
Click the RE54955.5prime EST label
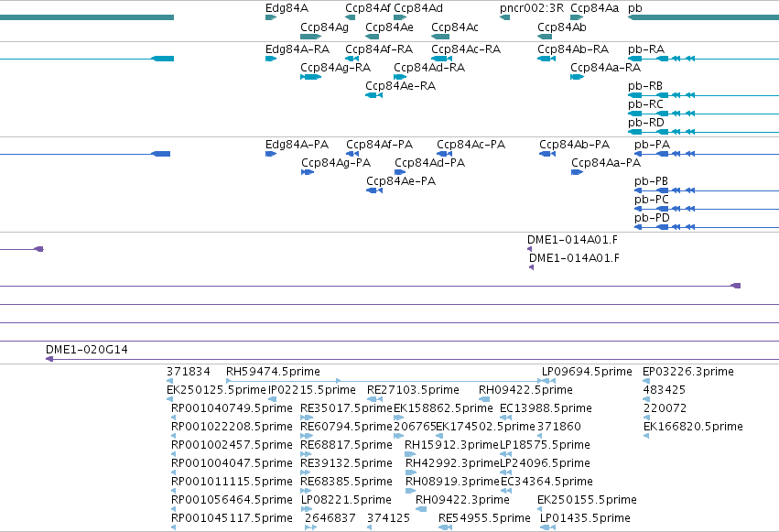(484, 518)
